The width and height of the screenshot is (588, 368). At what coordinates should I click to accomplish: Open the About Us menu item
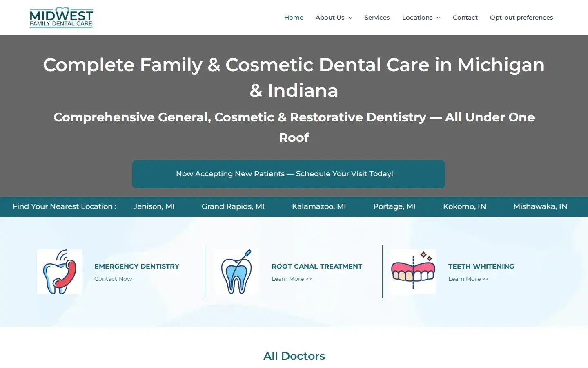[x=330, y=18]
